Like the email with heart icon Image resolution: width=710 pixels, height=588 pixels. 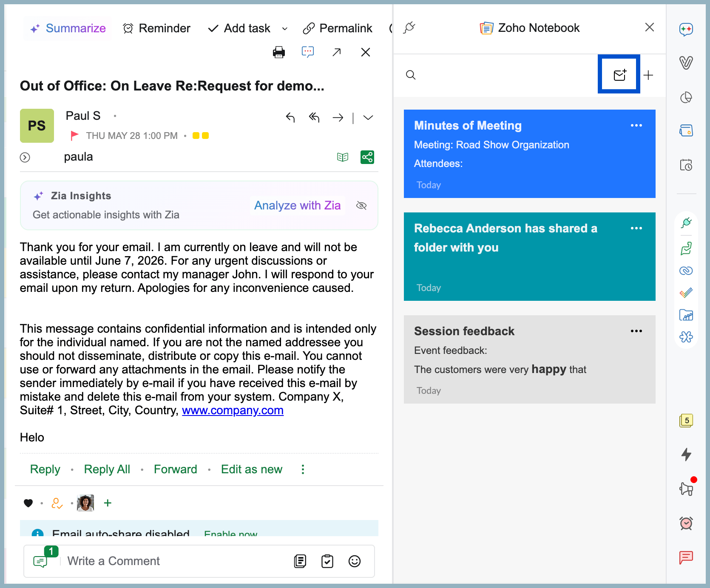(x=28, y=503)
